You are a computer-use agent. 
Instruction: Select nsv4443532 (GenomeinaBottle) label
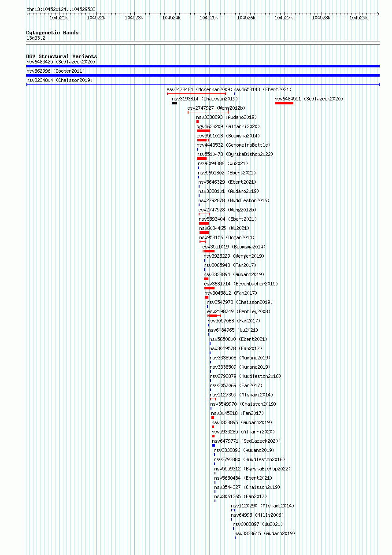pos(233,145)
